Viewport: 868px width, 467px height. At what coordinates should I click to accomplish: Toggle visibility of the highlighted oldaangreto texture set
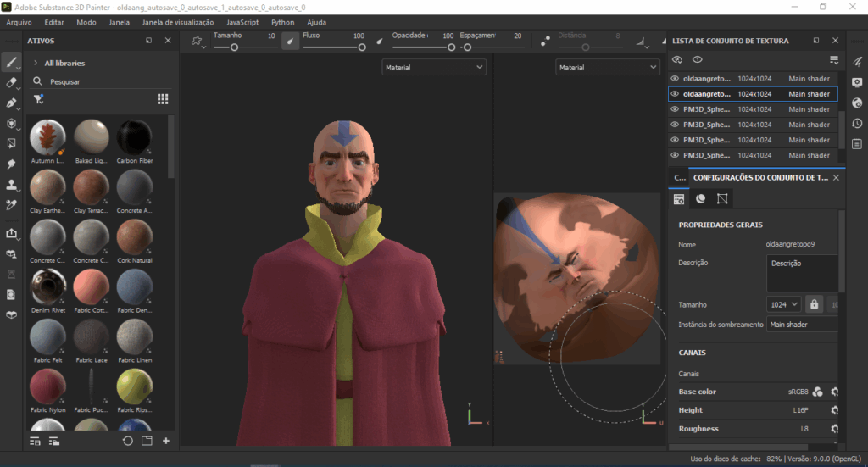(x=675, y=94)
